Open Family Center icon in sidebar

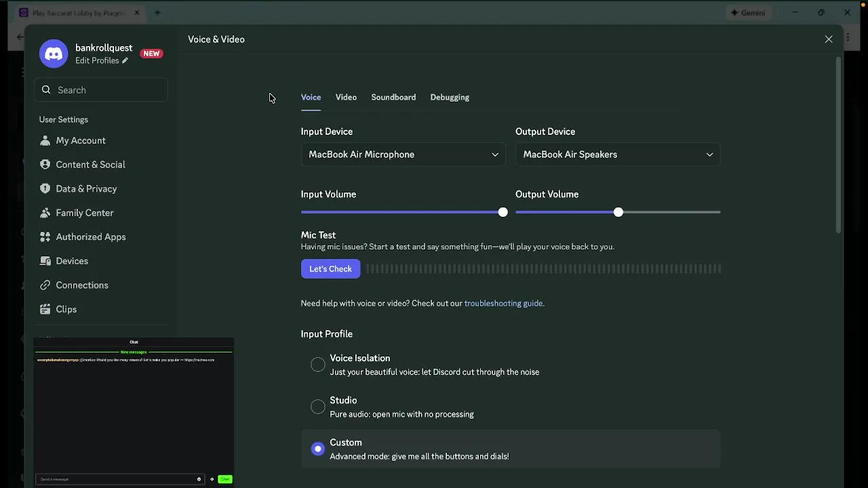pos(45,213)
